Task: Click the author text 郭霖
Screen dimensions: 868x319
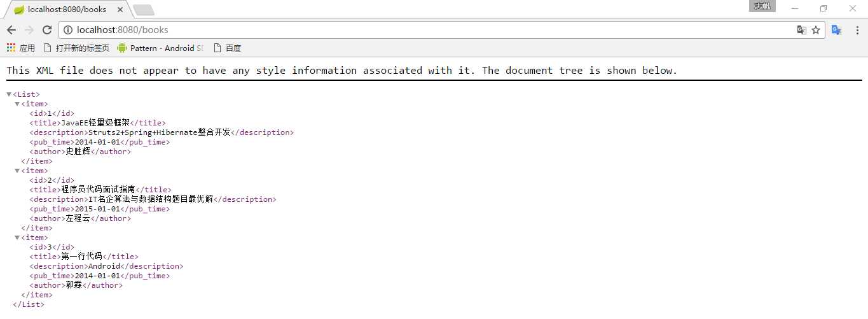Action: [x=74, y=285]
